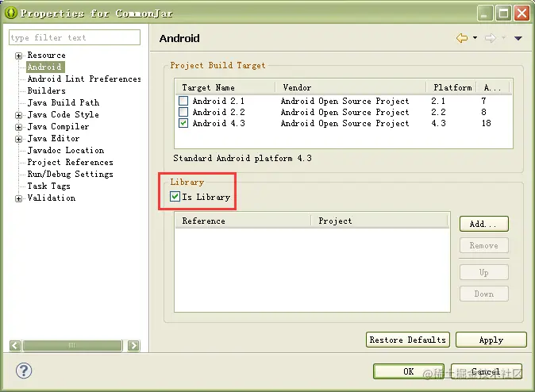Open Android Lint Preferences page
This screenshot has width=535, height=392.
point(84,79)
